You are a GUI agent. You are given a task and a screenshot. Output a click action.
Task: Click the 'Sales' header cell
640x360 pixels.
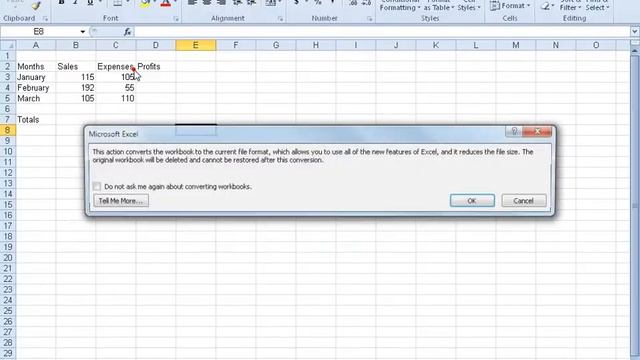(x=76, y=67)
